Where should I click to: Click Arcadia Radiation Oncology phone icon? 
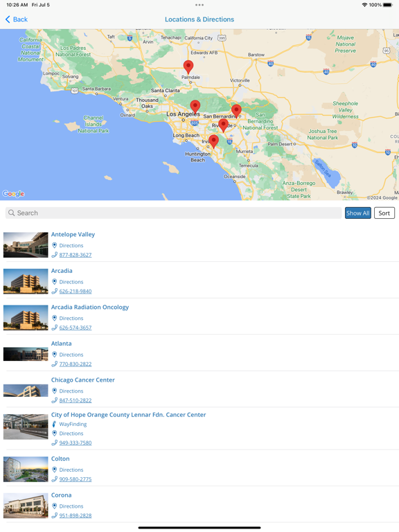click(x=54, y=328)
